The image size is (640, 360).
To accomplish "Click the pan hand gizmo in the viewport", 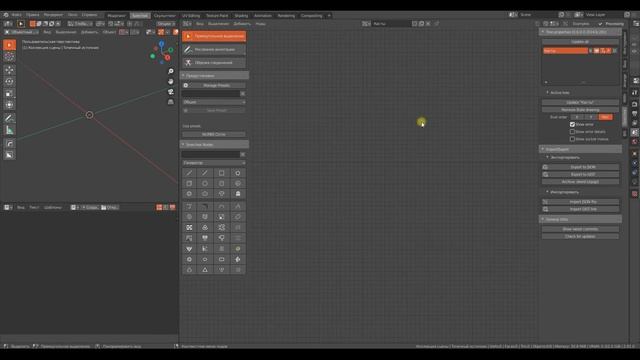I will coord(171,82).
